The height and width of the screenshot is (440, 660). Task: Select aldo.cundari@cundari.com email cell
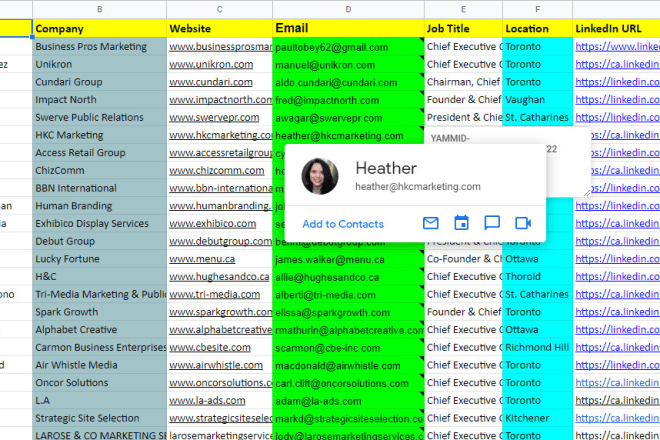click(348, 82)
